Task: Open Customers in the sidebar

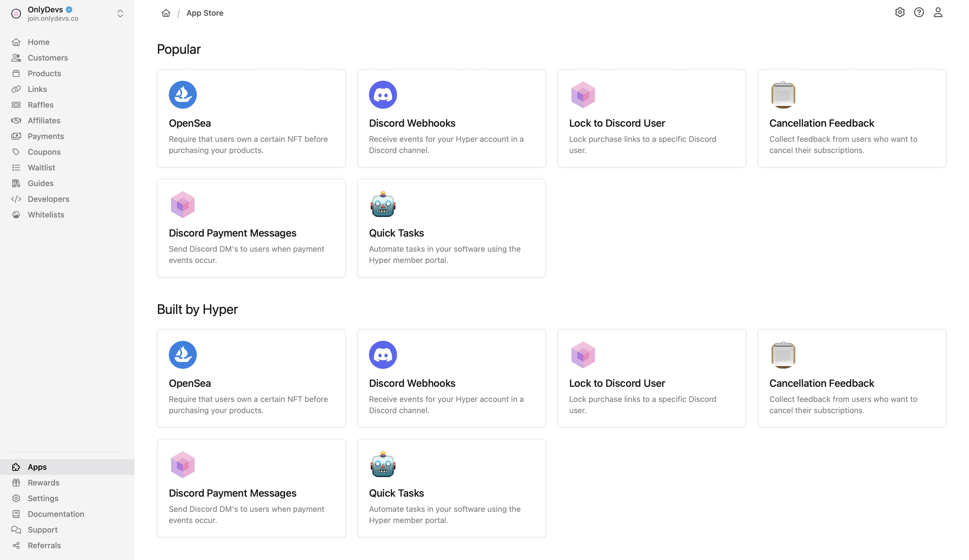Action: 48,58
